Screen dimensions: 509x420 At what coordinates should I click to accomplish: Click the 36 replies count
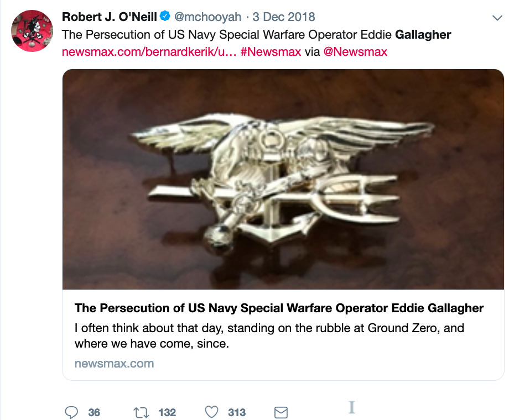[x=94, y=413]
